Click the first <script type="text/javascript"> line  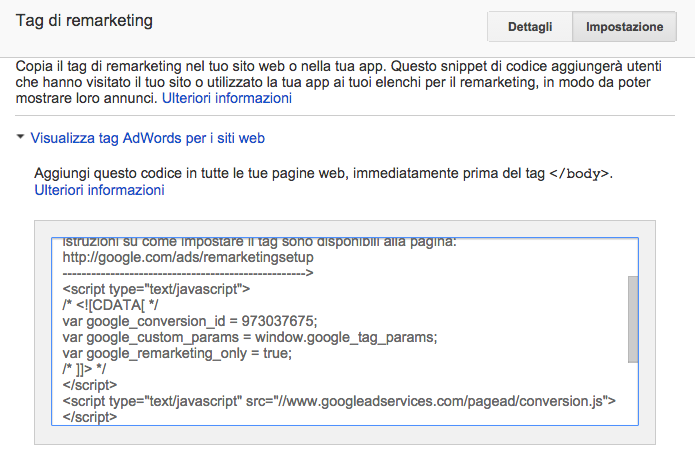click(156, 289)
